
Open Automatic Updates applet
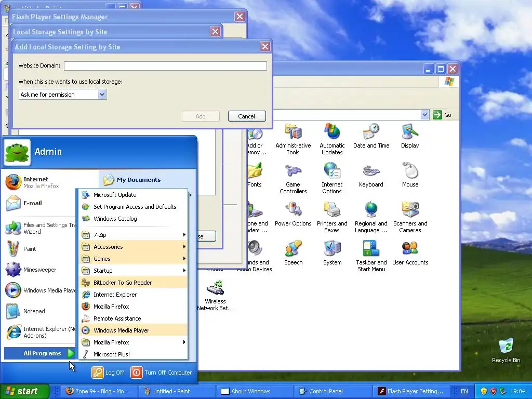click(332, 139)
